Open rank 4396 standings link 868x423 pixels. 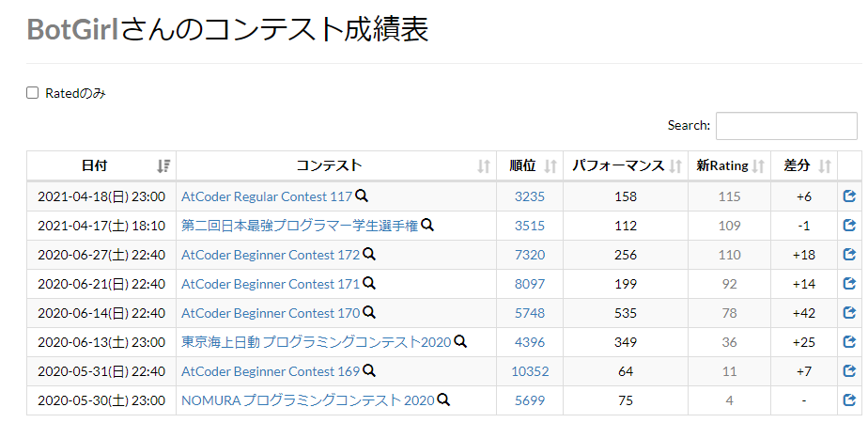(x=530, y=342)
